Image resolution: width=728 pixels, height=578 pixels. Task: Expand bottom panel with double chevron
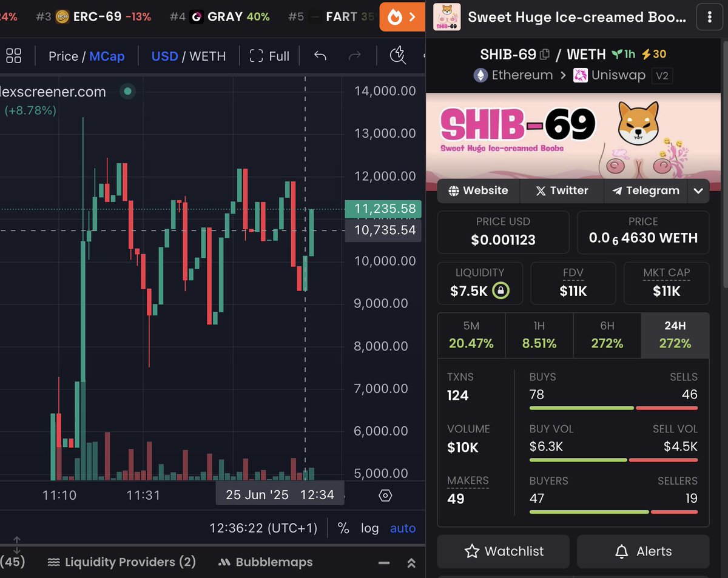pos(411,563)
